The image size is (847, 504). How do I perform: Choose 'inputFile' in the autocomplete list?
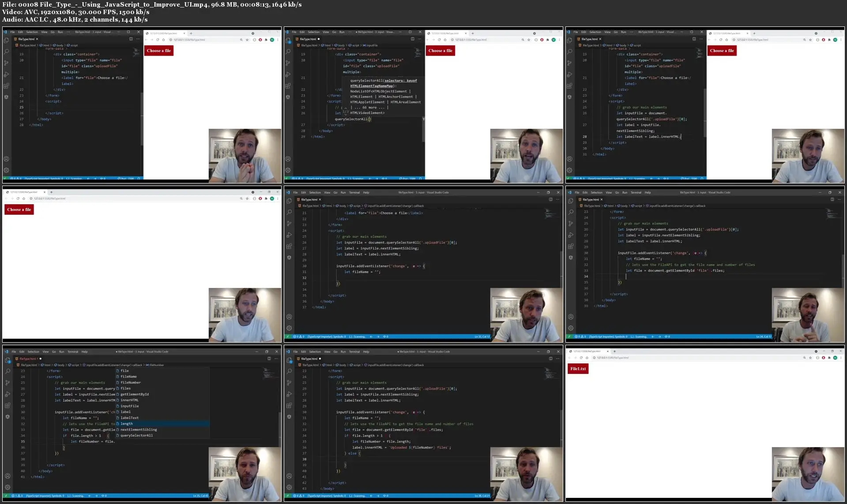[162, 406]
